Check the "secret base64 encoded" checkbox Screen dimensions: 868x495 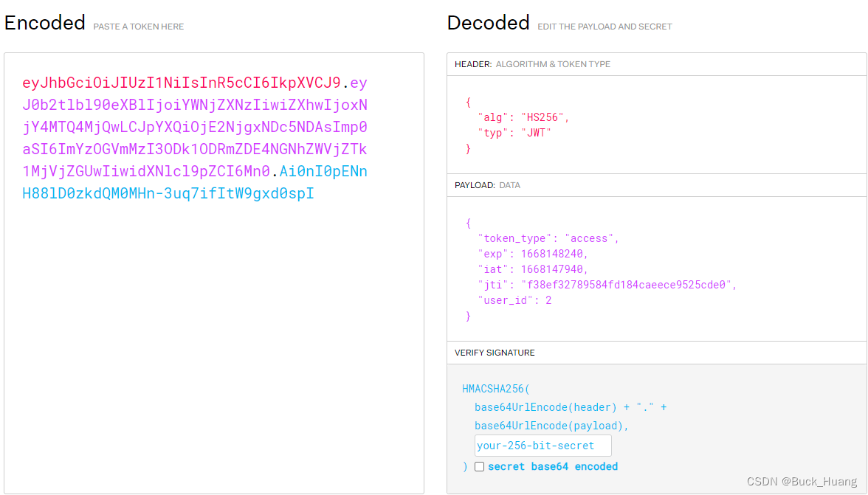pos(479,466)
